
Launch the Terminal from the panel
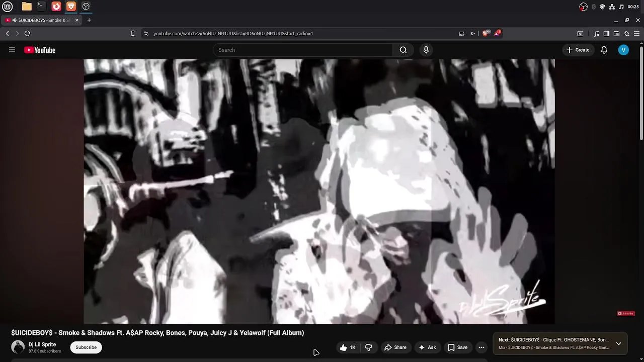pyautogui.click(x=41, y=7)
